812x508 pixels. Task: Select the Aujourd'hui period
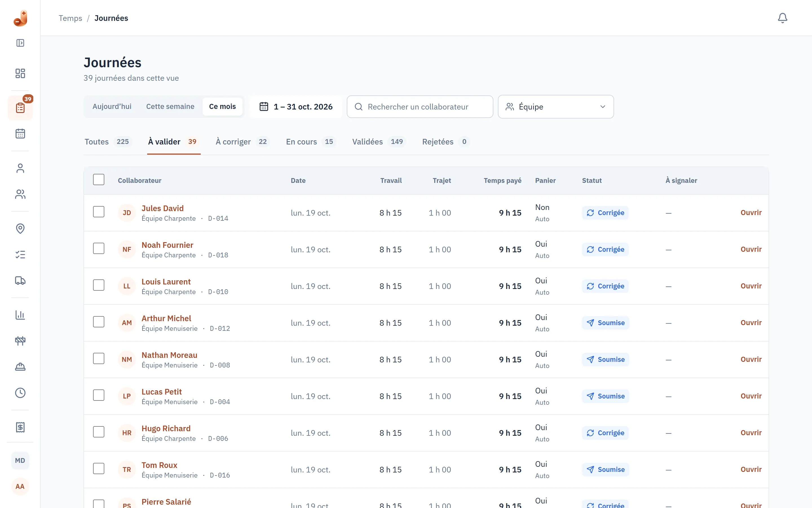112,106
